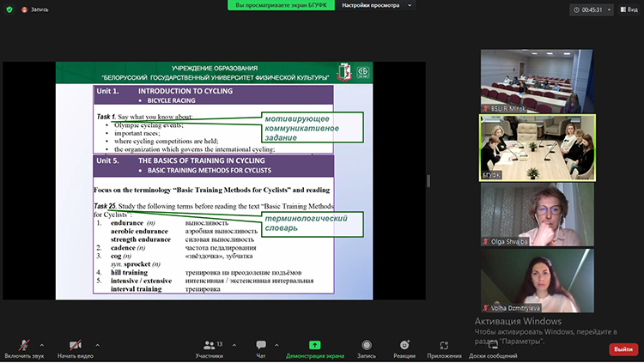644x363 pixels.
Task: Open Whiteboards (Доски сообщений) icon
Action: tap(493, 344)
